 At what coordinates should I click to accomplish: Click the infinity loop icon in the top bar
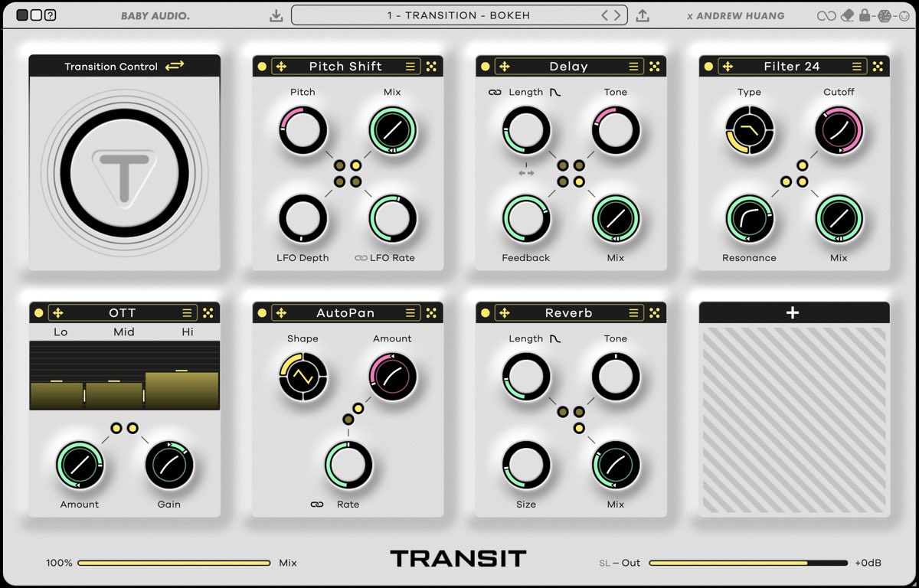pos(827,15)
